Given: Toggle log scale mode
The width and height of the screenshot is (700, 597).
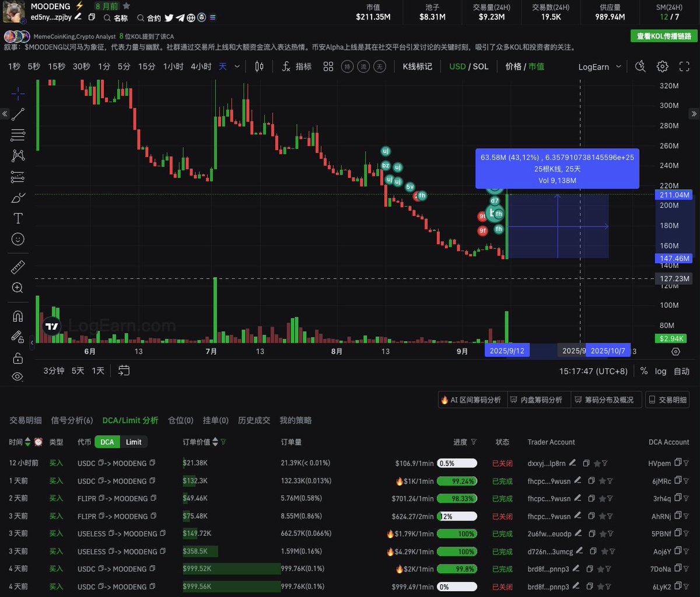Looking at the screenshot, I should click(x=660, y=371).
